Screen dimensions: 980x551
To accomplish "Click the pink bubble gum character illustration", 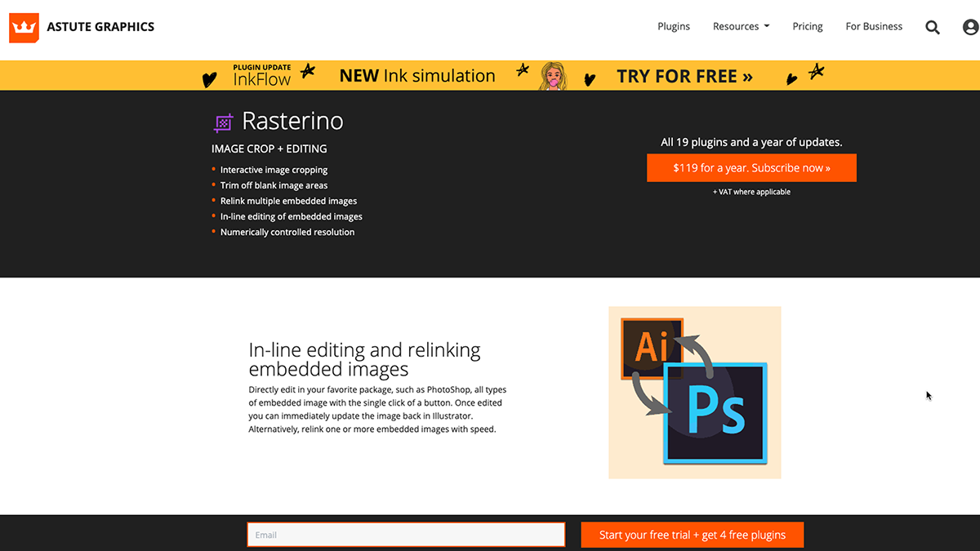I will click(x=552, y=74).
